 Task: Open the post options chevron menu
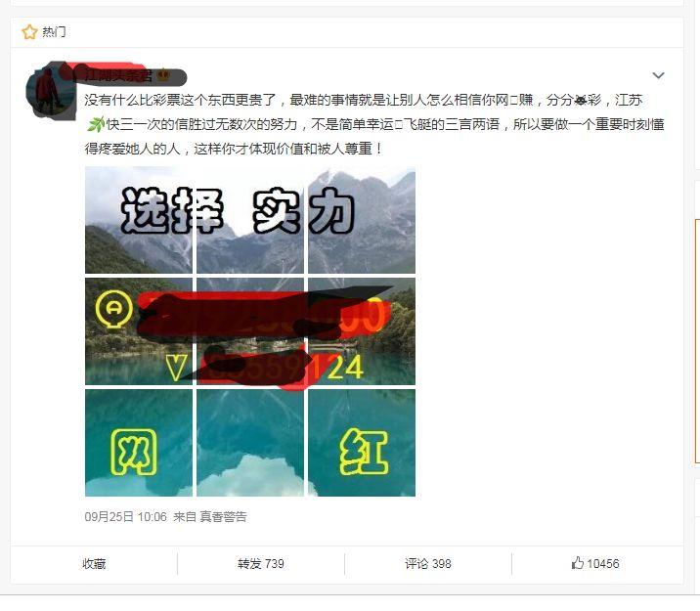pyautogui.click(x=659, y=75)
